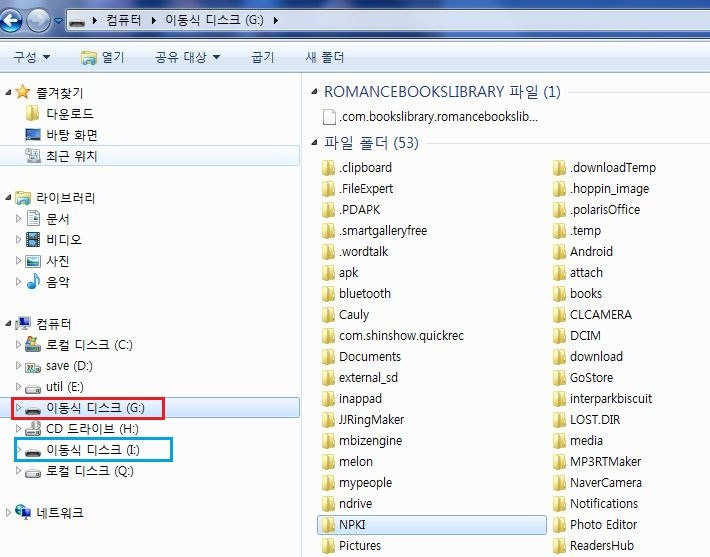Select .hoppin_image folder name
Image resolution: width=710 pixels, height=557 pixels.
609,189
